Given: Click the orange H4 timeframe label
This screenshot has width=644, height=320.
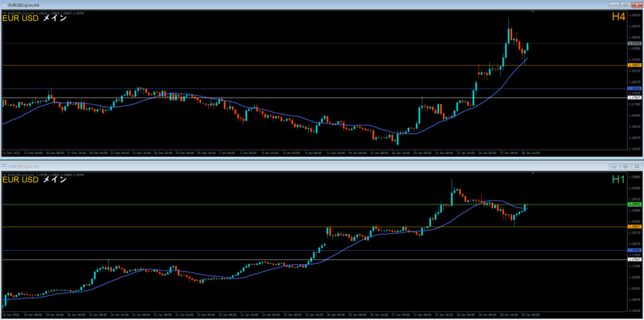Looking at the screenshot, I should [618, 18].
